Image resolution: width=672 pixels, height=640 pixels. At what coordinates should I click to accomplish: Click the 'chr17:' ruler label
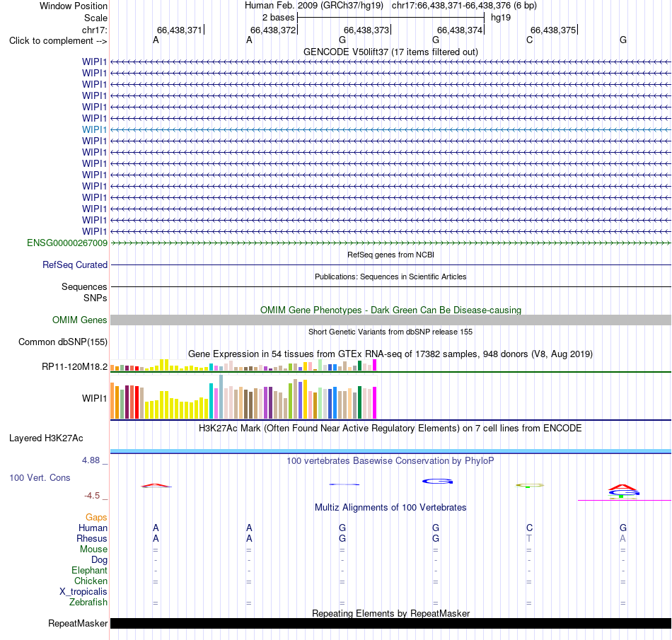(x=95, y=30)
